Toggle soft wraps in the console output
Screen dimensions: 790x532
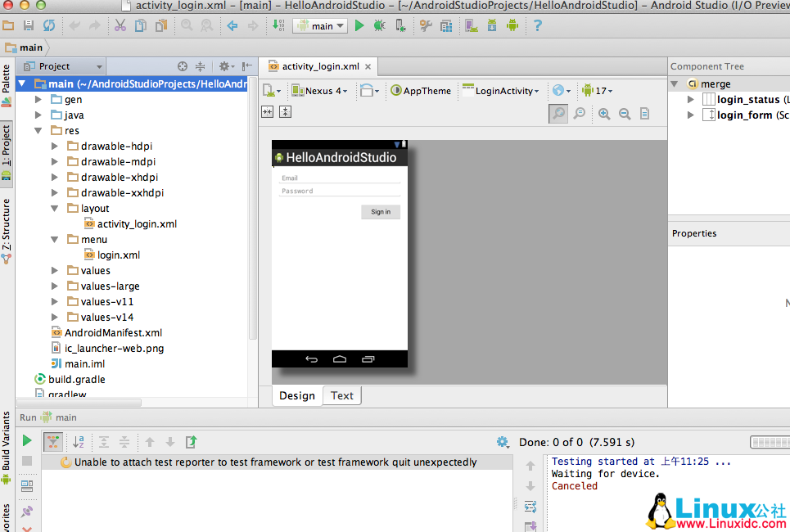pyautogui.click(x=530, y=507)
